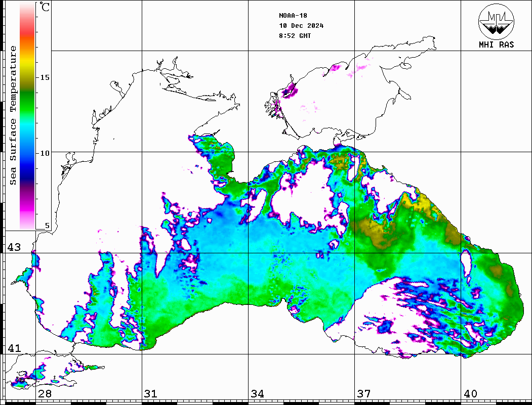
Task: Click the longitude label '37'
Action: (x=364, y=394)
